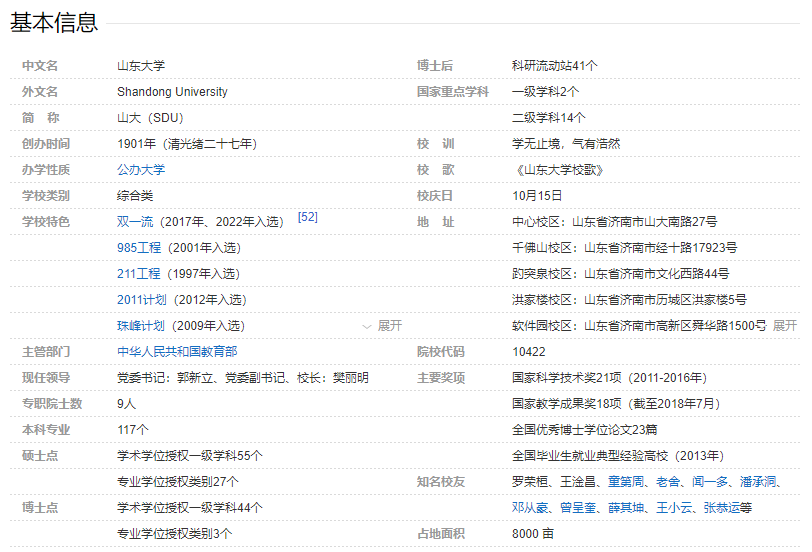Open alumni link 张恭运
Viewport: 812px width, 552px height.
click(x=723, y=508)
